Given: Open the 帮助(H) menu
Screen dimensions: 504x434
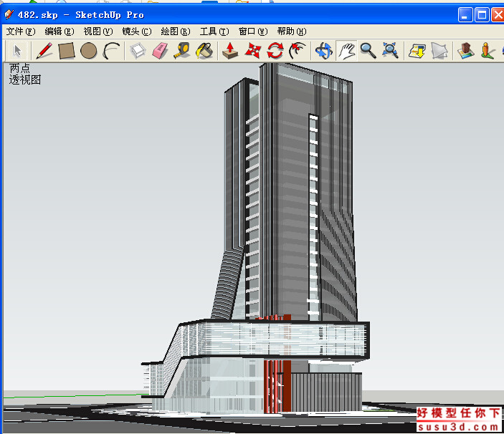Looking at the screenshot, I should coord(292,32).
